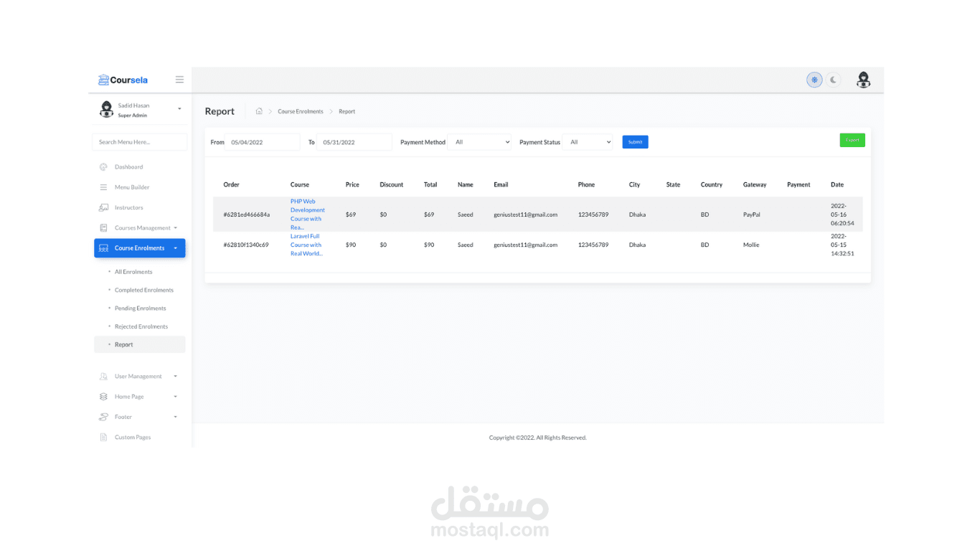
Task: Expand Footer submenu arrow
Action: 176,417
